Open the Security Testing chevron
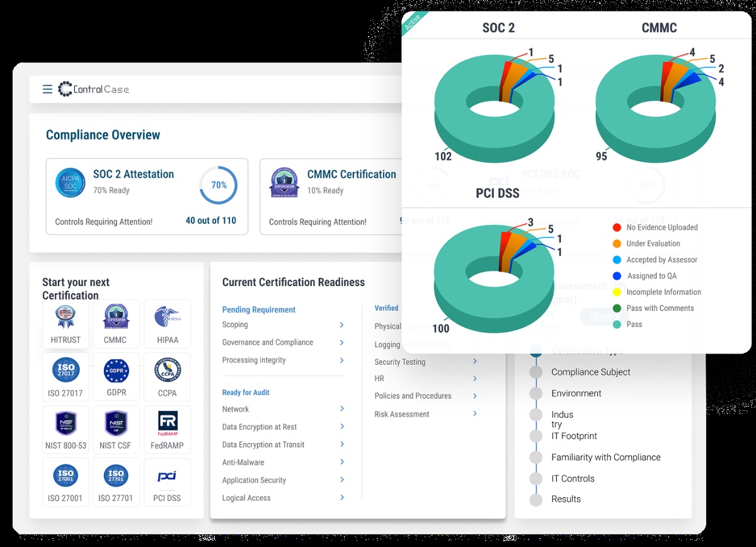Screen dimensions: 756x547 (x=475, y=361)
